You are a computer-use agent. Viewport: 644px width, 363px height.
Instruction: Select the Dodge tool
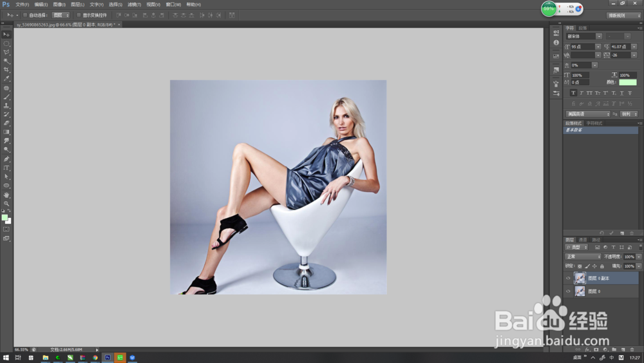(x=6, y=150)
